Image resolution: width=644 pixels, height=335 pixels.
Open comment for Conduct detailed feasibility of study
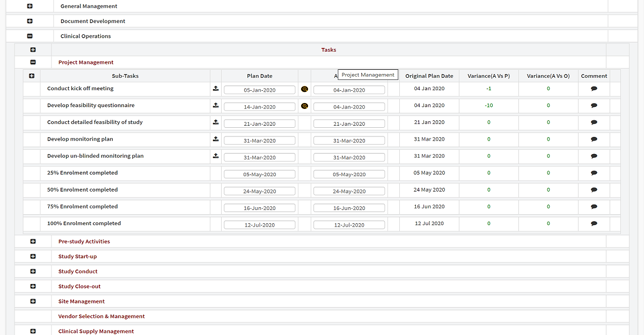pyautogui.click(x=594, y=122)
